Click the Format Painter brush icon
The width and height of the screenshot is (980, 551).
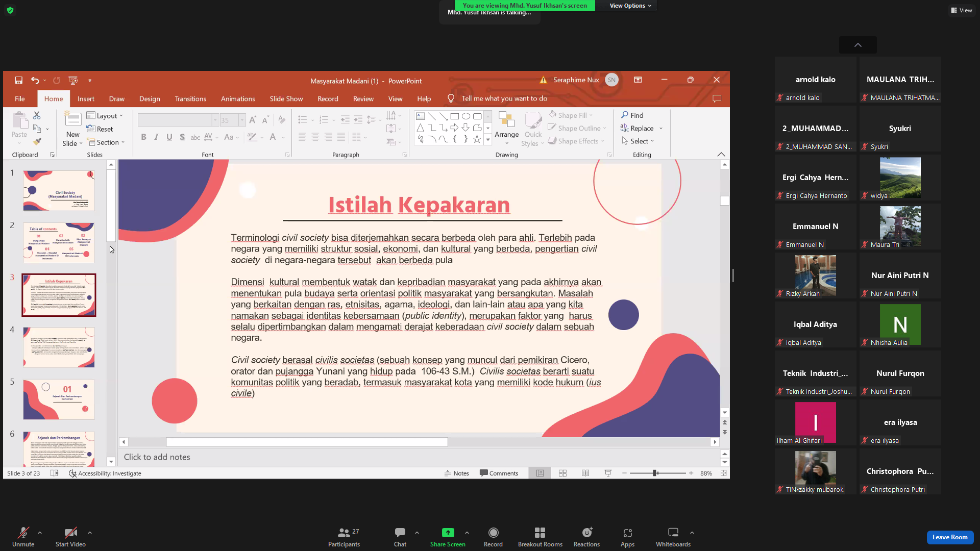pos(37,141)
